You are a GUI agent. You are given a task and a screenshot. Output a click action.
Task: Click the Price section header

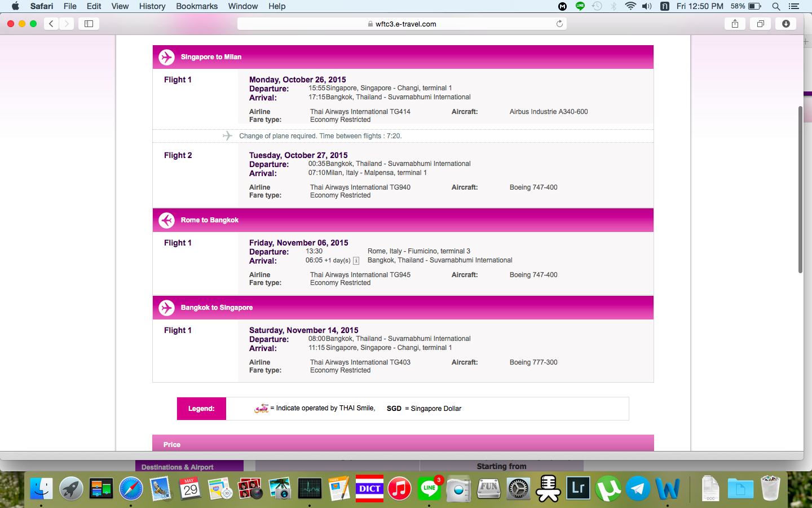click(x=403, y=443)
